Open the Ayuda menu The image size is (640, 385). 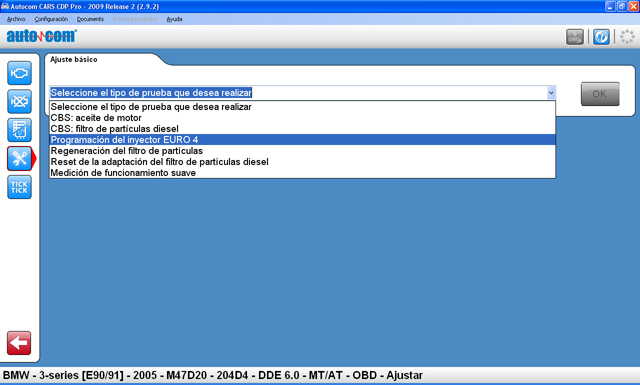(x=174, y=19)
